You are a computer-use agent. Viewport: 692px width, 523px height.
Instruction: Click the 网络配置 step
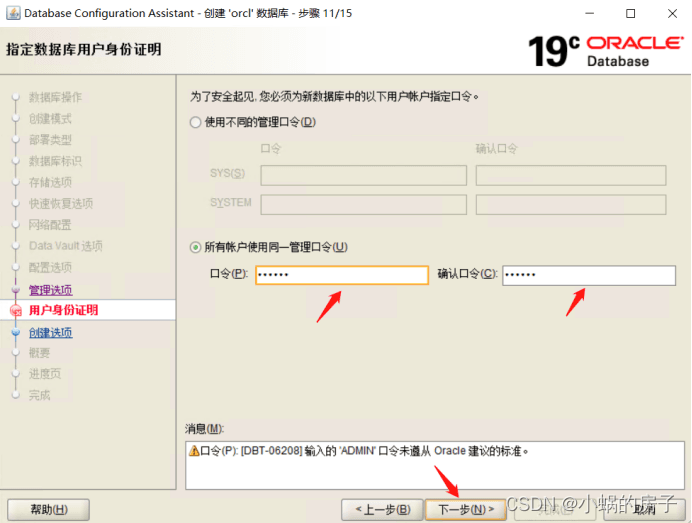50,225
